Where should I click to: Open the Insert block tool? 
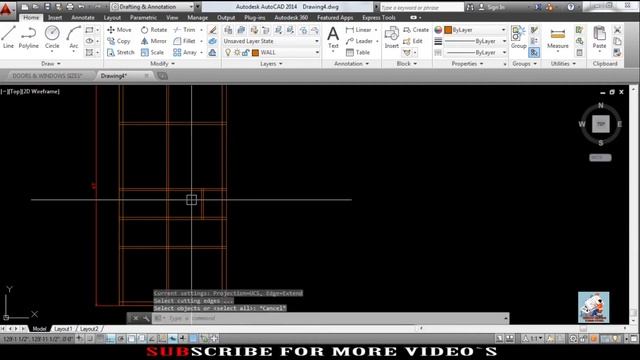(x=391, y=37)
